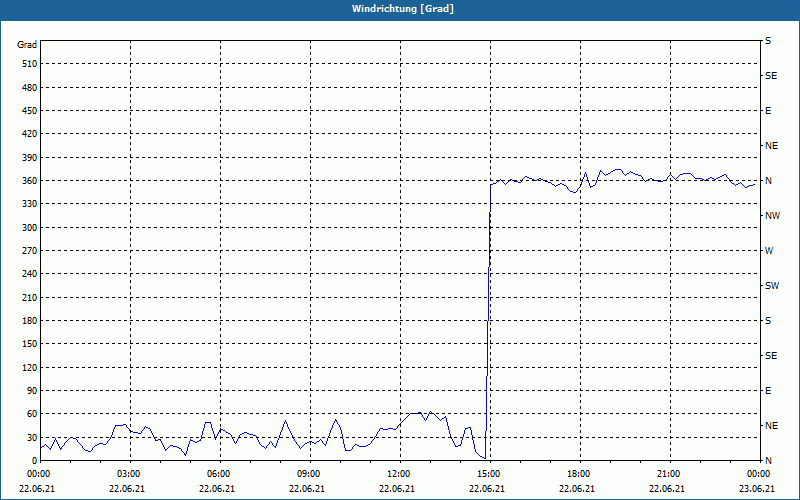Select the NW compass label

772,216
